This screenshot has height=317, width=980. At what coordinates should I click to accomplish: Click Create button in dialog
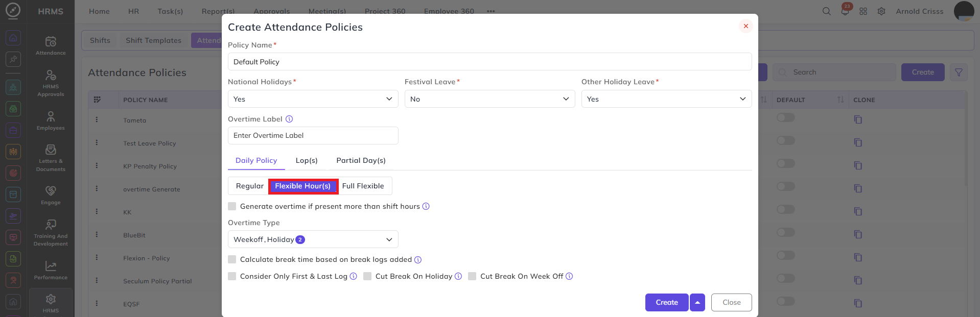667,302
